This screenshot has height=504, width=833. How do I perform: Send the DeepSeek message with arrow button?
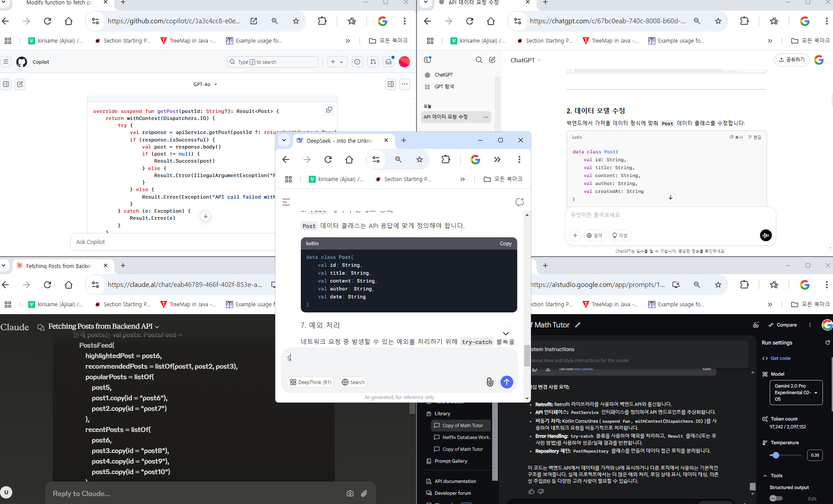click(507, 382)
